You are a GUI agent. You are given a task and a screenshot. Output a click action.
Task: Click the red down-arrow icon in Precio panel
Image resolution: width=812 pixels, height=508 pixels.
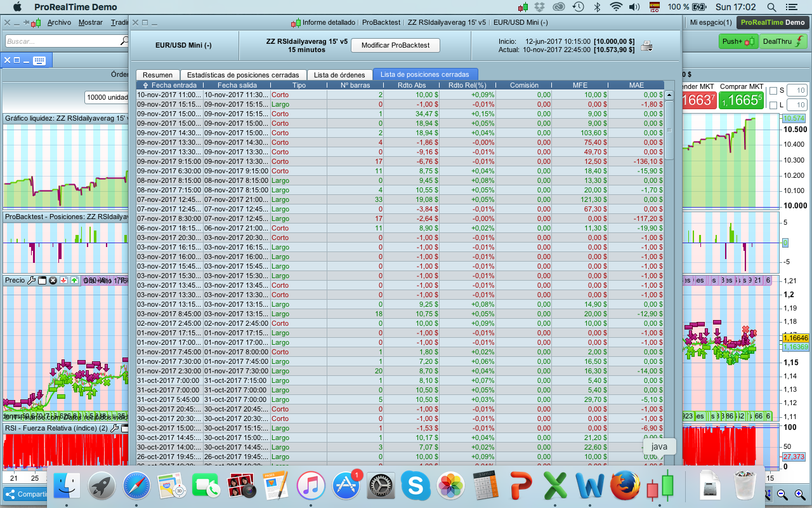tap(63, 280)
